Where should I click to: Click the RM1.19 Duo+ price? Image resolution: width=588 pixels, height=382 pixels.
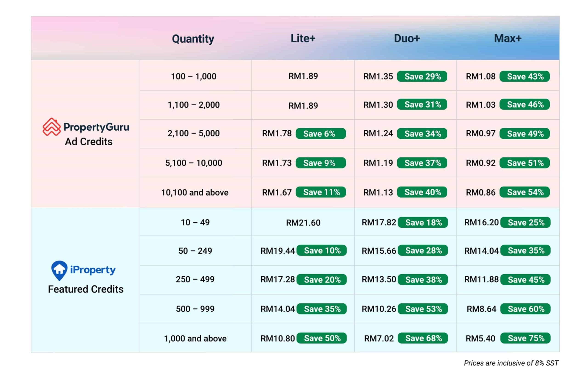coord(378,163)
